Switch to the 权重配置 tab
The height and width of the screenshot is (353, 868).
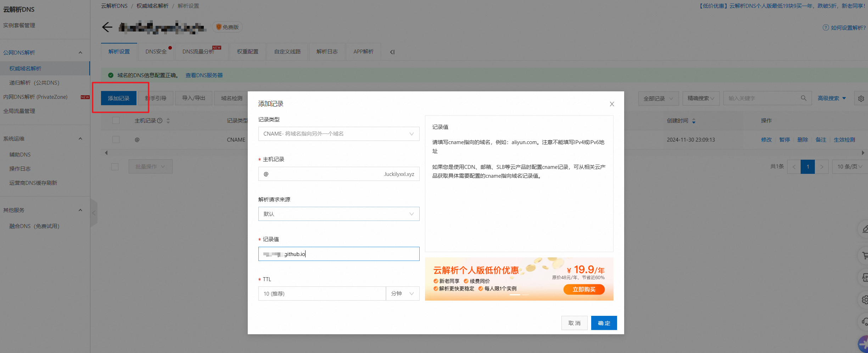click(248, 52)
